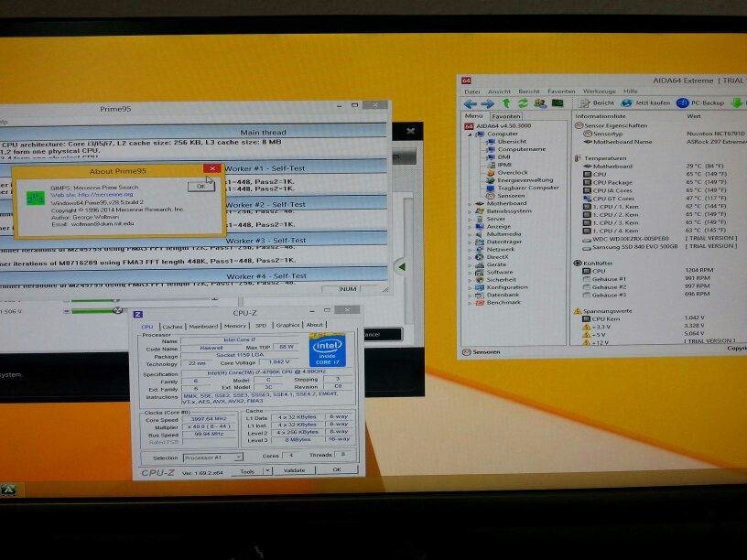747x560 pixels.
Task: Click Validate button in CPU-Z
Action: (x=294, y=470)
